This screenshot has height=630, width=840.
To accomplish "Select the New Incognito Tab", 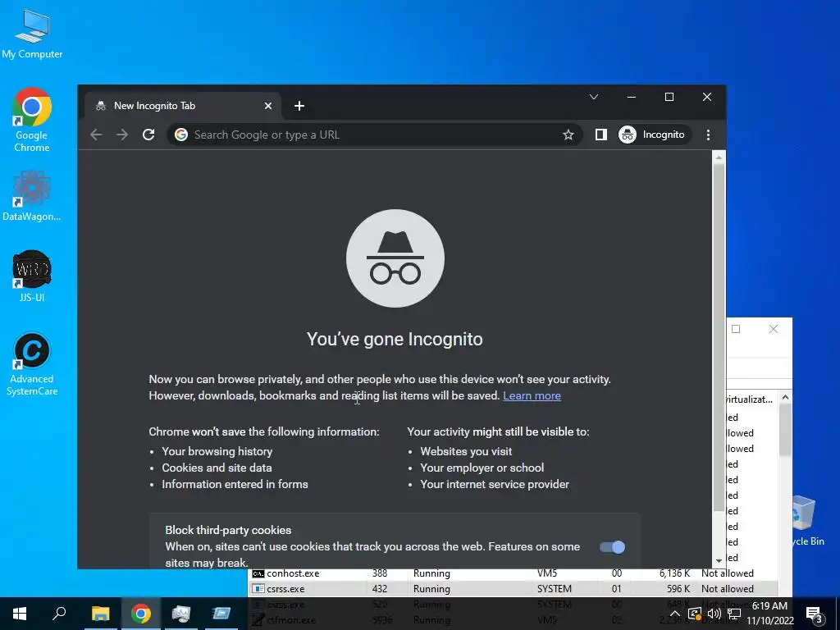I will (x=183, y=106).
